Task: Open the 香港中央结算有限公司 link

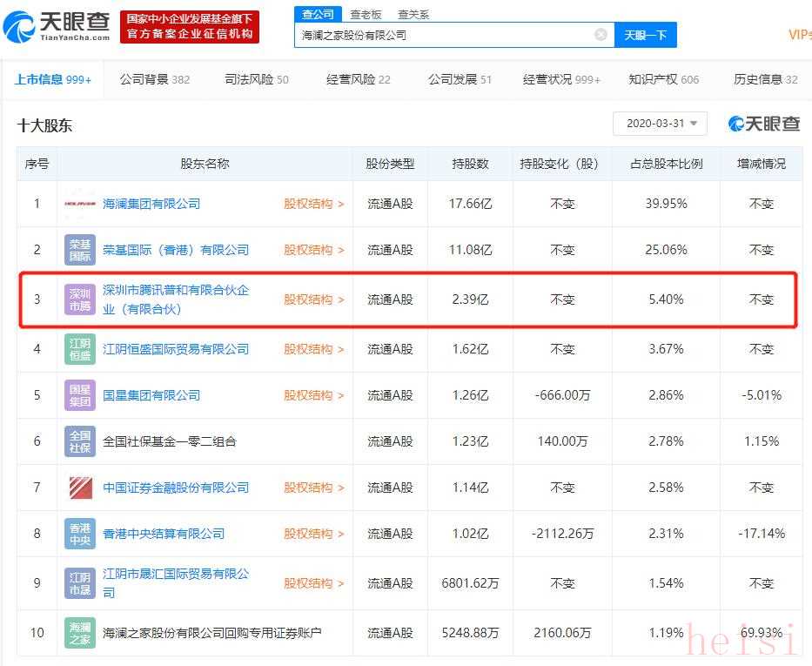Action: (164, 534)
